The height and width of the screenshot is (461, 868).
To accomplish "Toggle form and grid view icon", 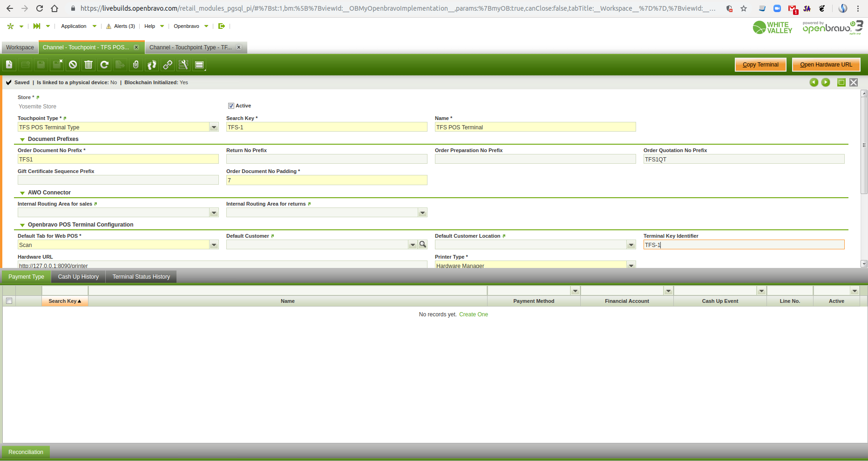I will 199,65.
